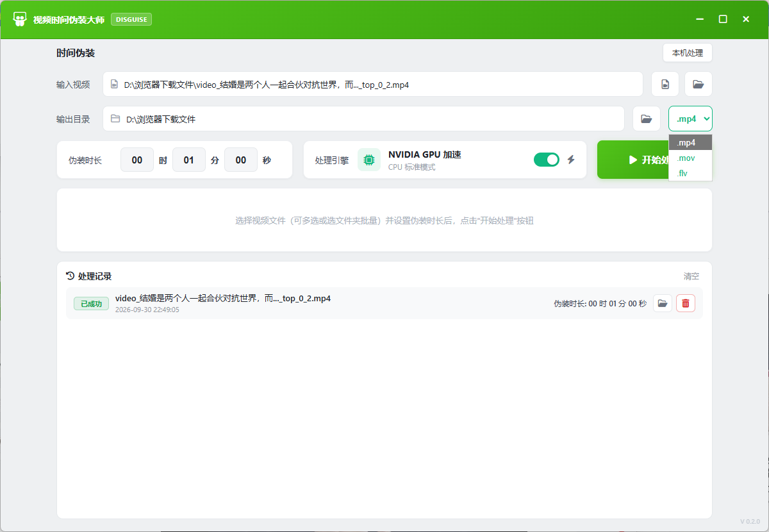Select single video file icon button
Image resolution: width=769 pixels, height=532 pixels.
pos(665,84)
